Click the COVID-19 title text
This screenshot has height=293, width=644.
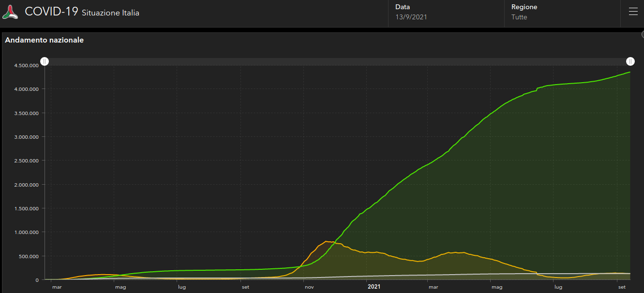tap(51, 12)
